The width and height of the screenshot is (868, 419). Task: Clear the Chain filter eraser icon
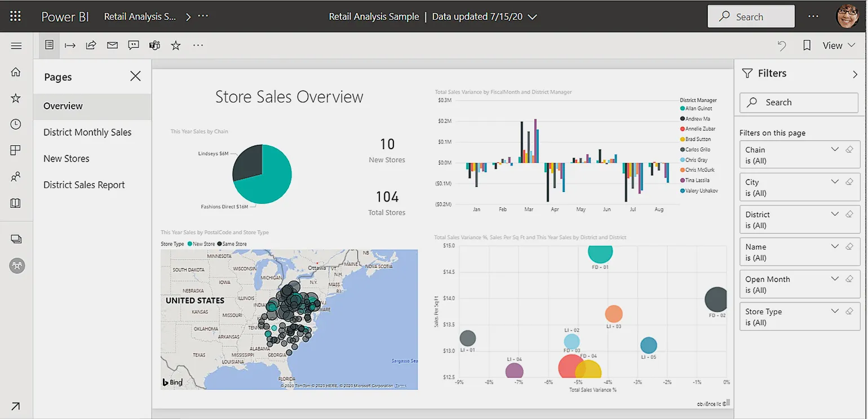click(x=849, y=150)
